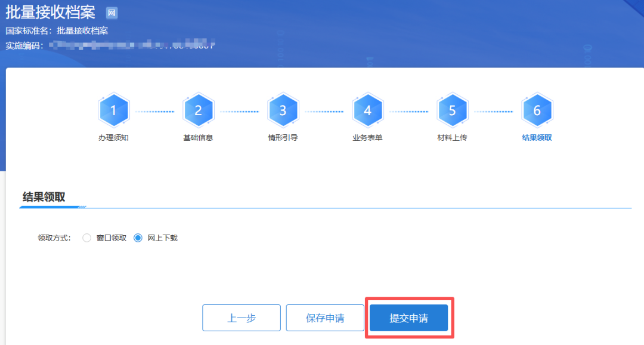Click the step 1 hexagon icon

pos(113,110)
